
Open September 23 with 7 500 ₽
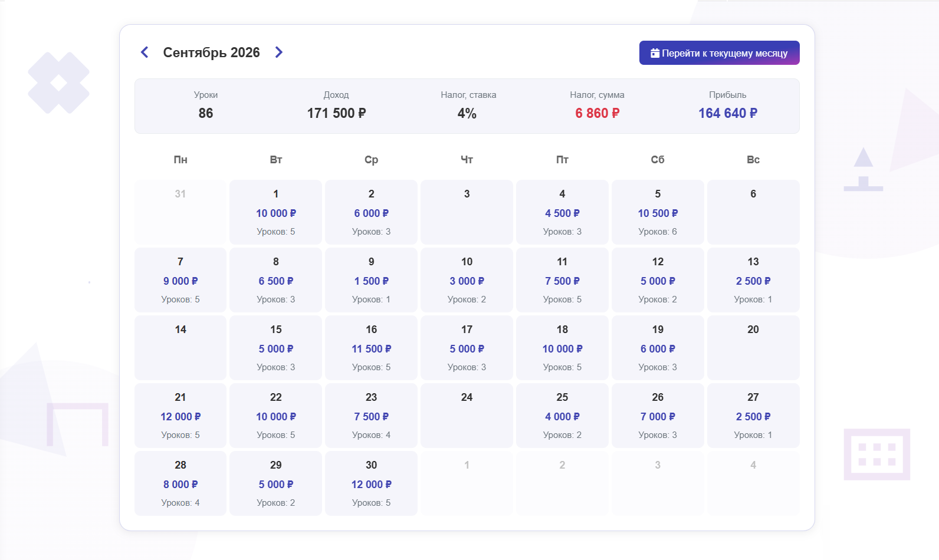[372, 416]
